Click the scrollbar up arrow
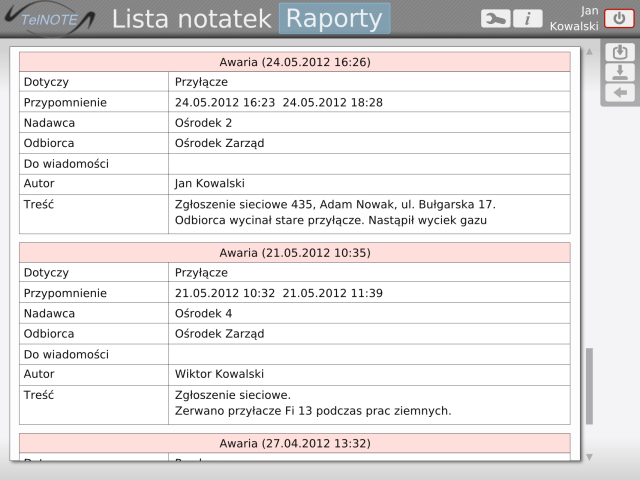Image resolution: width=640 pixels, height=480 pixels. point(589,51)
